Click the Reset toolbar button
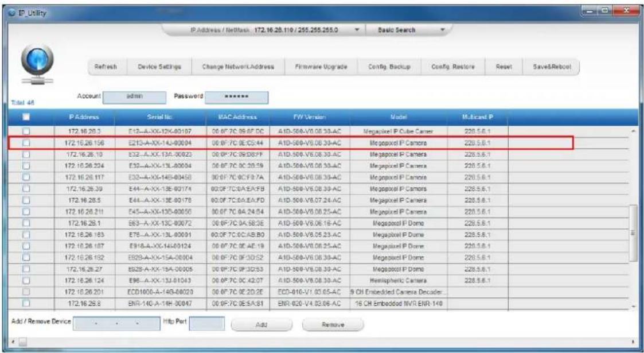Viewport: 644px width, 353px height. (504, 67)
